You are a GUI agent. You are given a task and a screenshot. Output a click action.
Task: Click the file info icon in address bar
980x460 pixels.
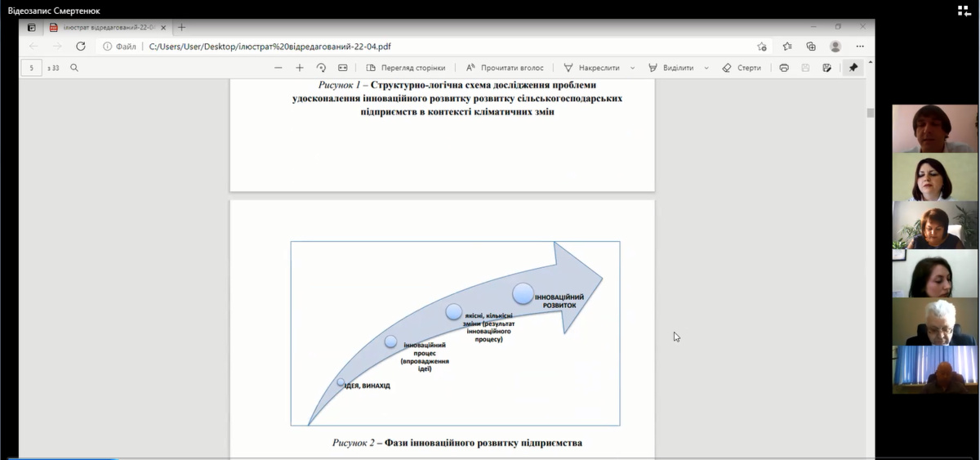(107, 47)
